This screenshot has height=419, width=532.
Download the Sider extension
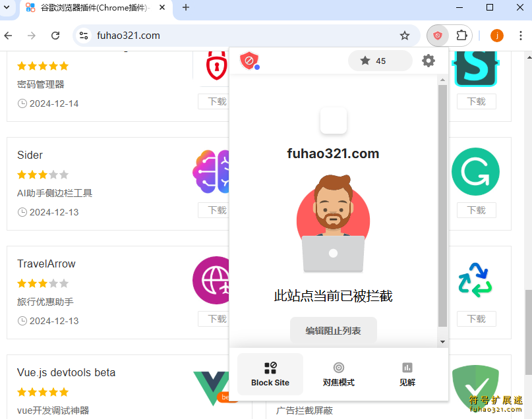(214, 210)
